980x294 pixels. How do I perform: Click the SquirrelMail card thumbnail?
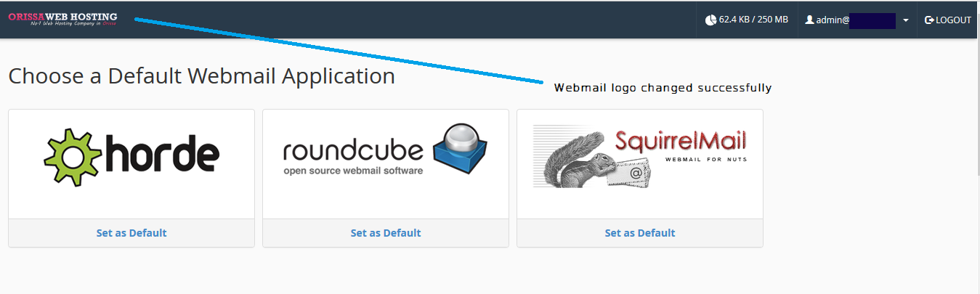click(640, 164)
